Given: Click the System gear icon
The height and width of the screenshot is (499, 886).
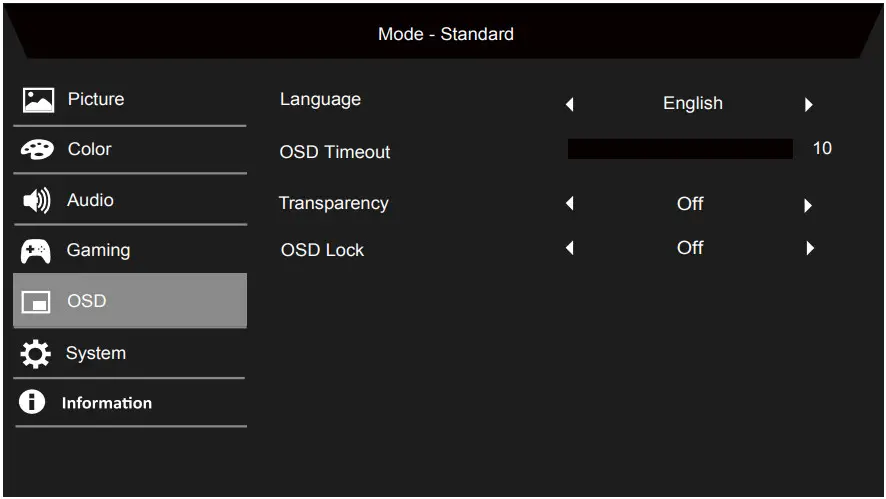Looking at the screenshot, I should tap(37, 354).
